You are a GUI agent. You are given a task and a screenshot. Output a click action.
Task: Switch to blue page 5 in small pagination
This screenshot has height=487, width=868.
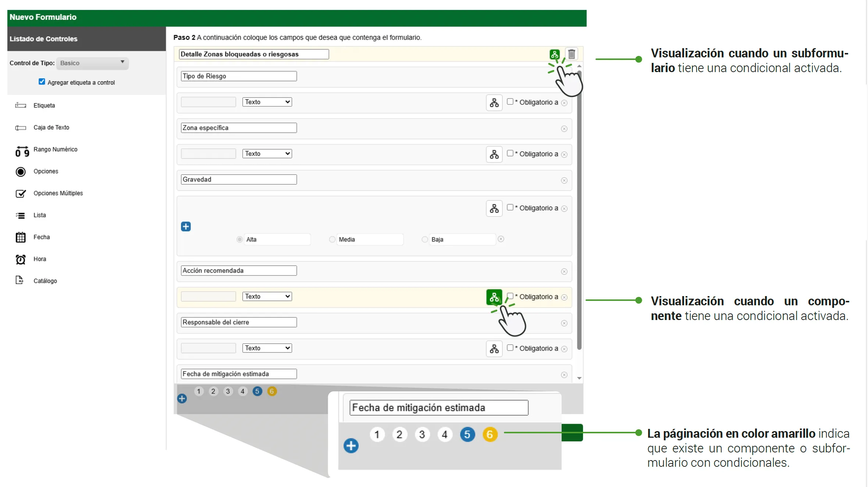click(257, 391)
